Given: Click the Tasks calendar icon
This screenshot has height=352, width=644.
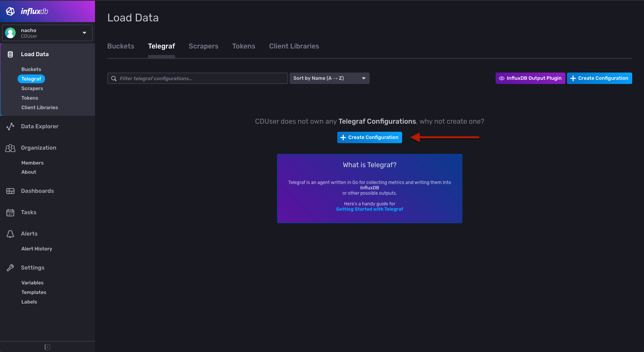Looking at the screenshot, I should (10, 212).
